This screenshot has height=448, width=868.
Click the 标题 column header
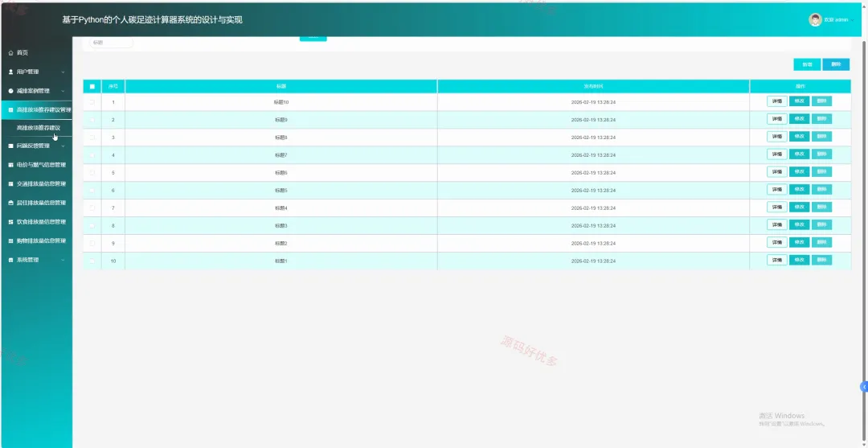(x=281, y=86)
